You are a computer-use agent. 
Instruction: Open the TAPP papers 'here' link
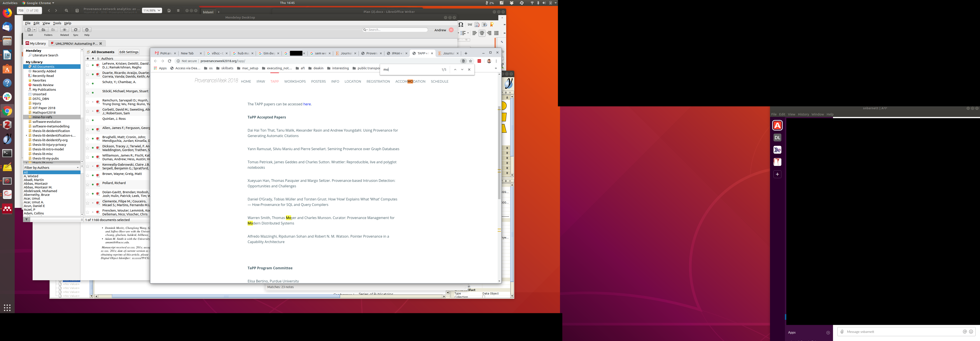(x=307, y=104)
